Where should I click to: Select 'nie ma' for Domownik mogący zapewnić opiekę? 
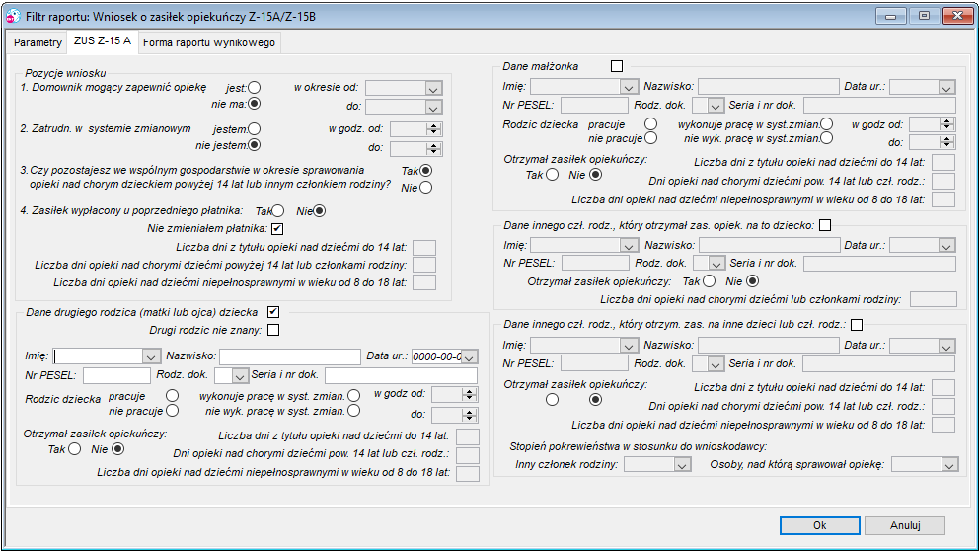pos(254,104)
